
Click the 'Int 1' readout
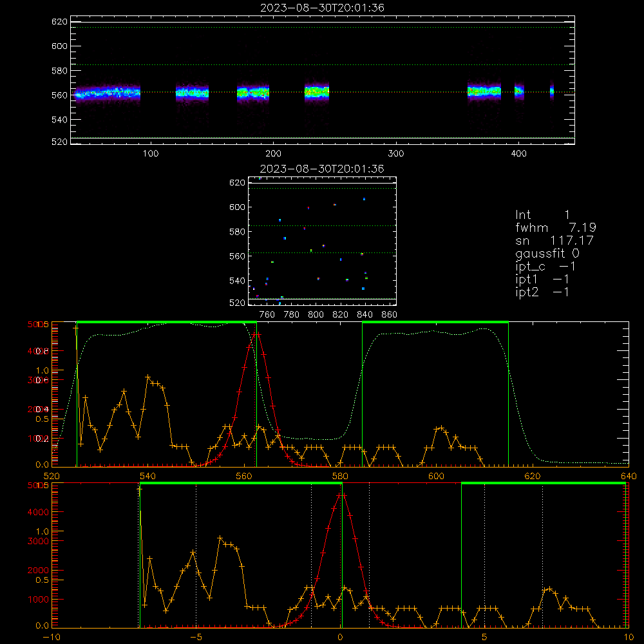542,215
